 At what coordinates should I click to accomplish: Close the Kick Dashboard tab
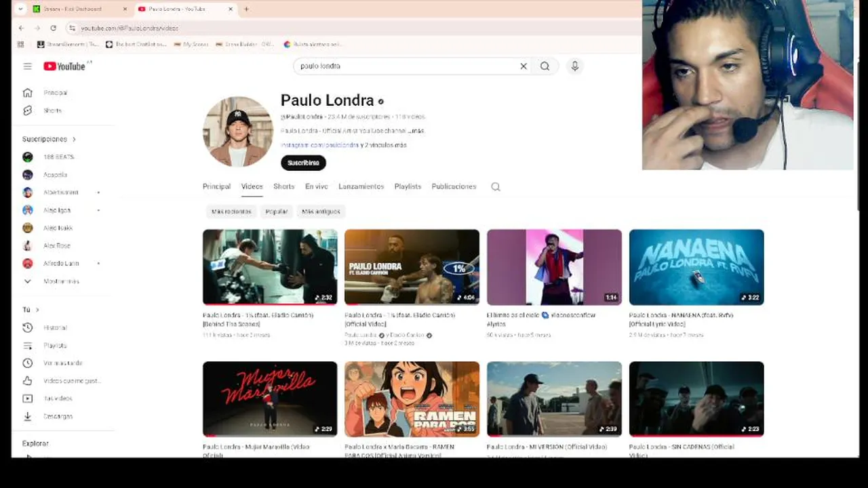point(125,9)
